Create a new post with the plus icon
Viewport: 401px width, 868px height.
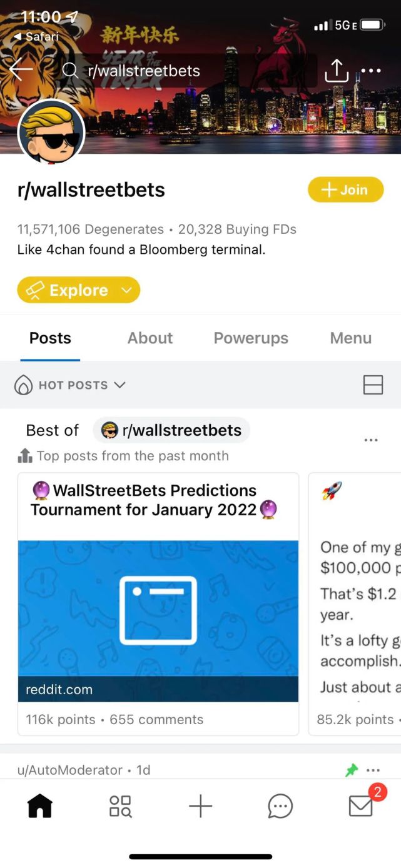click(200, 806)
